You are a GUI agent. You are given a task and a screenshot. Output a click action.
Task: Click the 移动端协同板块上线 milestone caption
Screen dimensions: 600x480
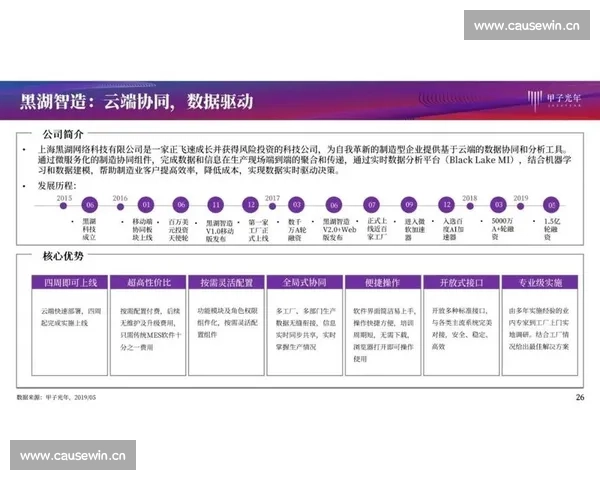coord(142,229)
